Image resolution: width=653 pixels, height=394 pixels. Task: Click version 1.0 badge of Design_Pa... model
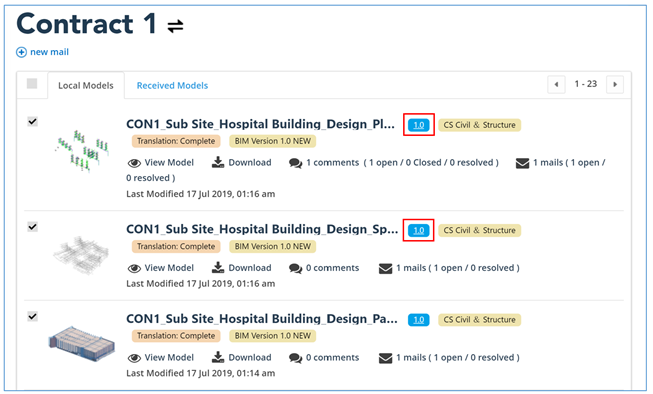click(419, 320)
